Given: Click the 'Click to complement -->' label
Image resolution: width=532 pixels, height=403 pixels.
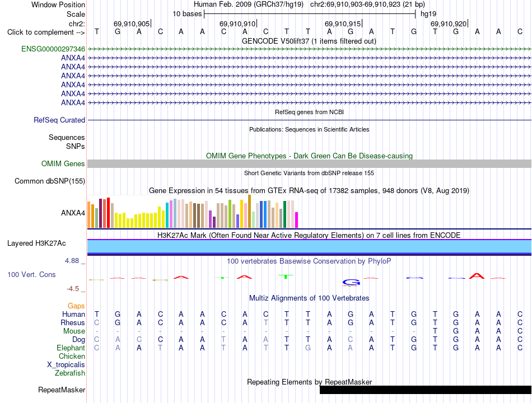Looking at the screenshot, I should coord(46,32).
